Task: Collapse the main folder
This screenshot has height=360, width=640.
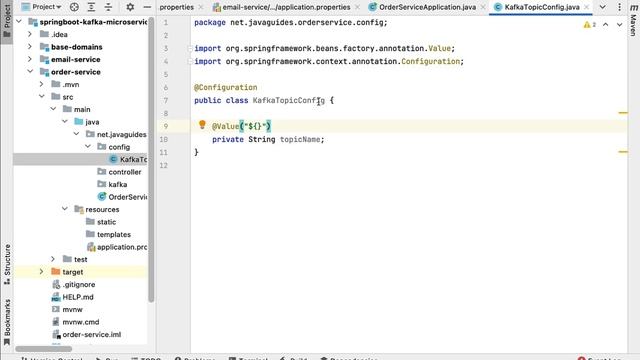Action: pyautogui.click(x=53, y=109)
